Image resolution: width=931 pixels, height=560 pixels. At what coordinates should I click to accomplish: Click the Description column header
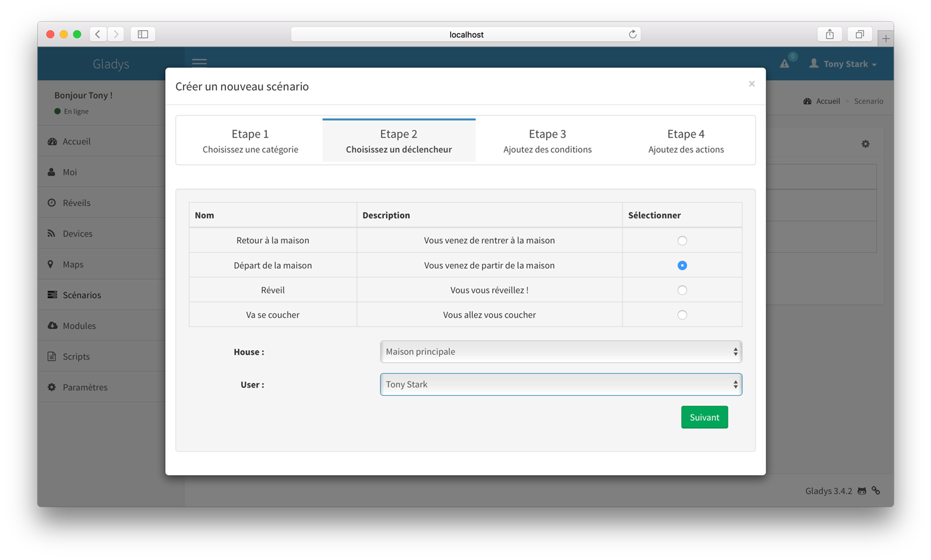point(490,215)
